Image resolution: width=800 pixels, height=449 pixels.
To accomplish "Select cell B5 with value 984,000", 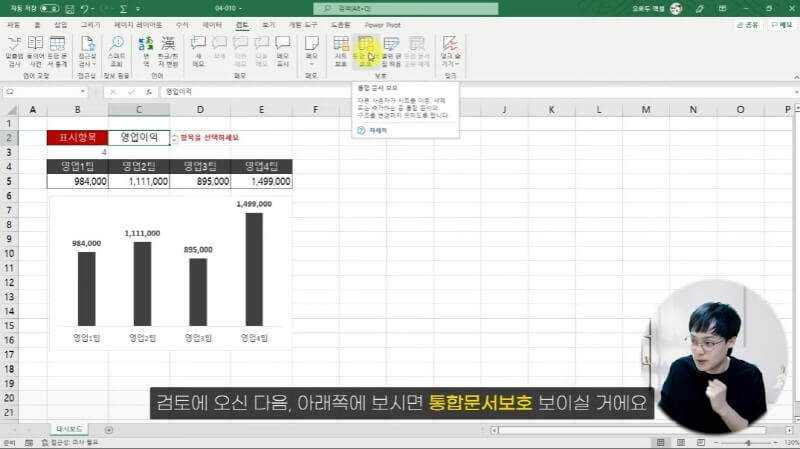I will click(x=78, y=181).
